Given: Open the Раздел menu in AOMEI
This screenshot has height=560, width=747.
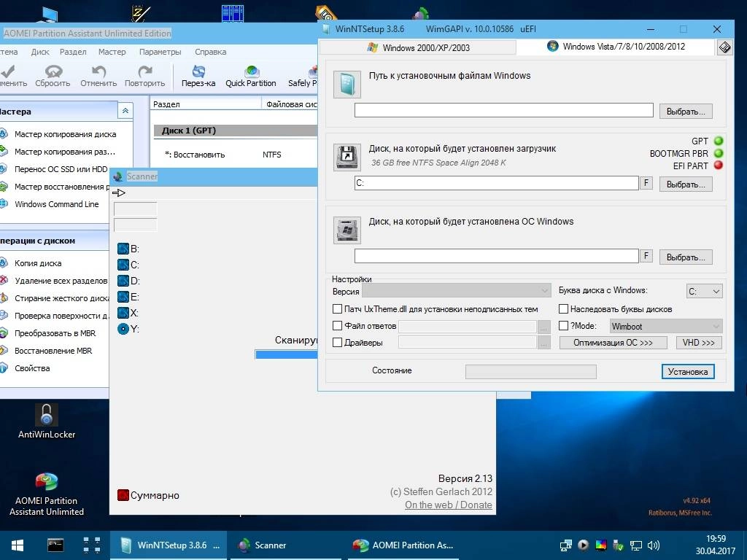Looking at the screenshot, I should click(x=73, y=52).
